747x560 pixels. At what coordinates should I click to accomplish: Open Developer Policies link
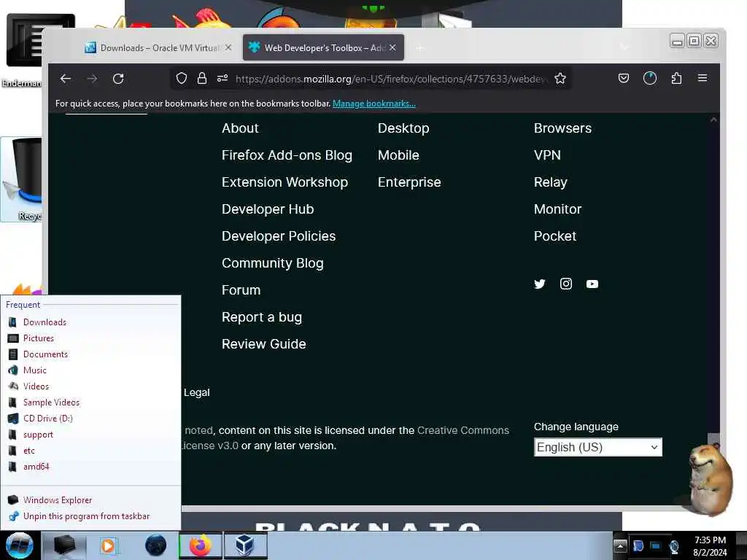point(279,236)
